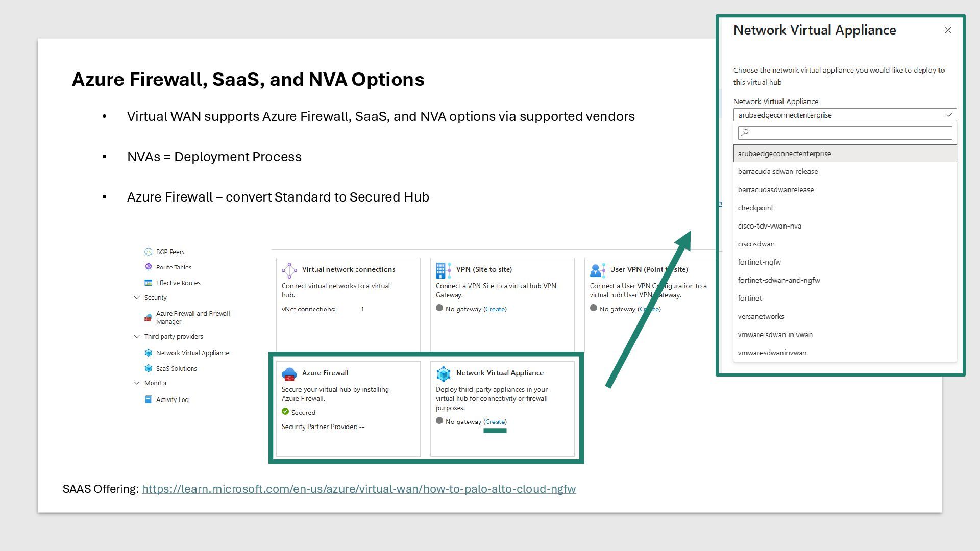Click the Network Virtual Appliance cube icon
Viewport: 980px width, 551px height.
click(444, 374)
